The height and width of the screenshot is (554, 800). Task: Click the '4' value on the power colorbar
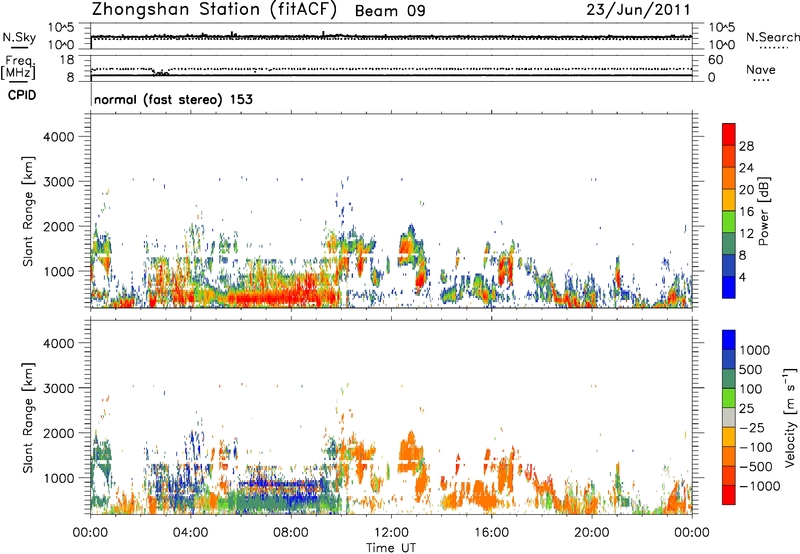coord(742,277)
